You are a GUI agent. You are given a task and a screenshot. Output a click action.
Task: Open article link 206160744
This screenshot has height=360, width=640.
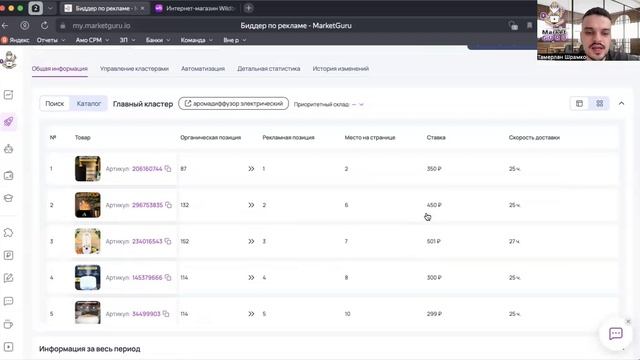click(147, 169)
